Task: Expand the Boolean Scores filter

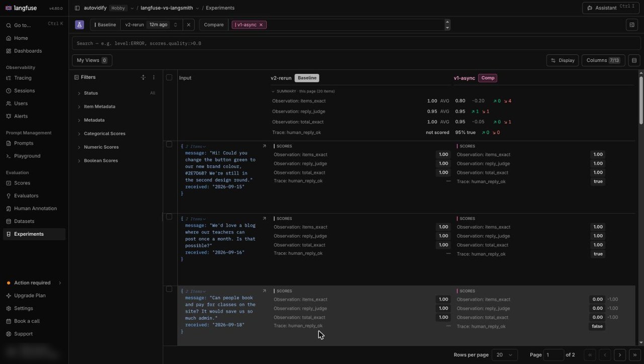Action: pyautogui.click(x=117, y=161)
